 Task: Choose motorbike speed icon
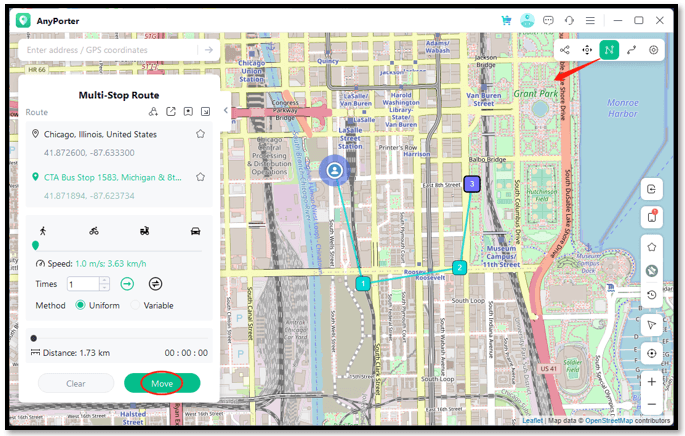coord(145,231)
